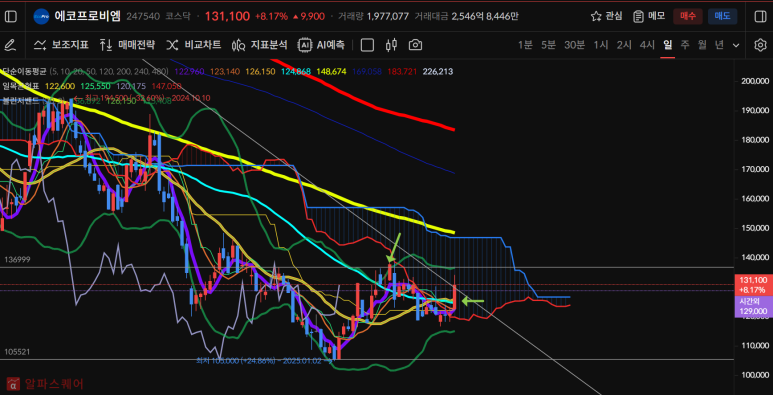Click the square layout icon
This screenshot has width=773, height=395.
pos(367,45)
